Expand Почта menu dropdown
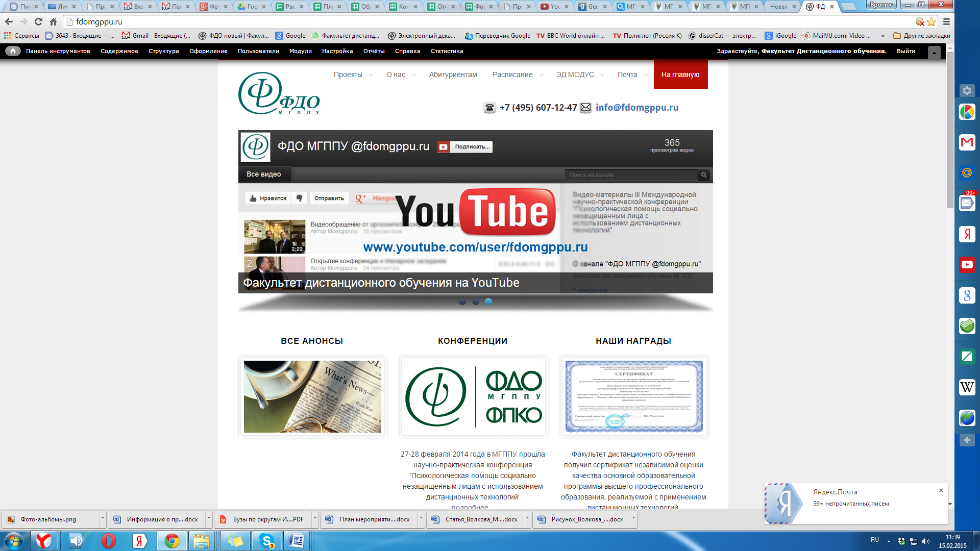 click(x=646, y=75)
